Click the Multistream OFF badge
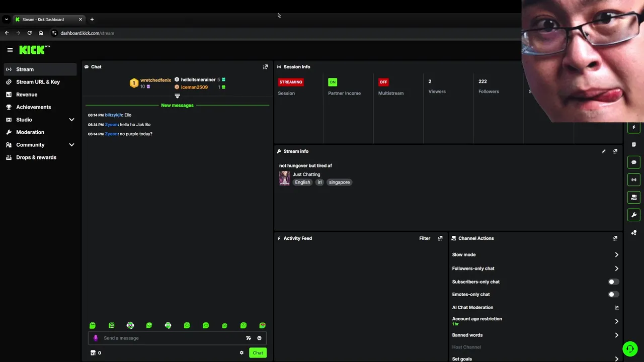 (383, 82)
